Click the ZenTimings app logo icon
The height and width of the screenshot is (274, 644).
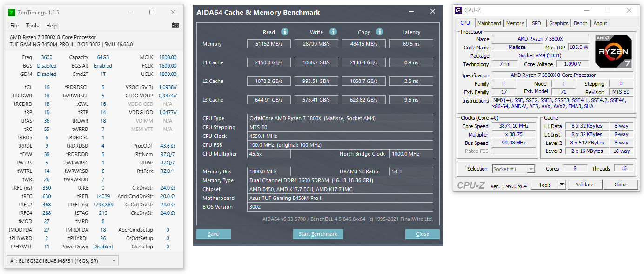[12, 12]
